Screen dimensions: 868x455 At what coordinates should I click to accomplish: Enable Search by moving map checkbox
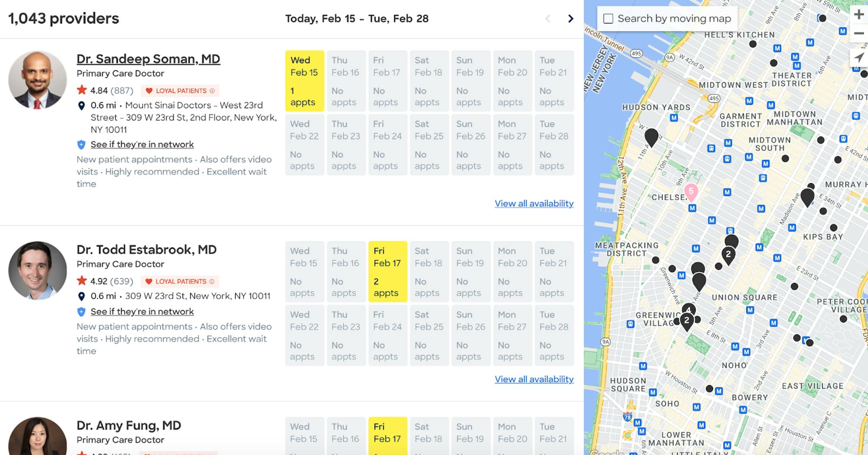coord(608,19)
